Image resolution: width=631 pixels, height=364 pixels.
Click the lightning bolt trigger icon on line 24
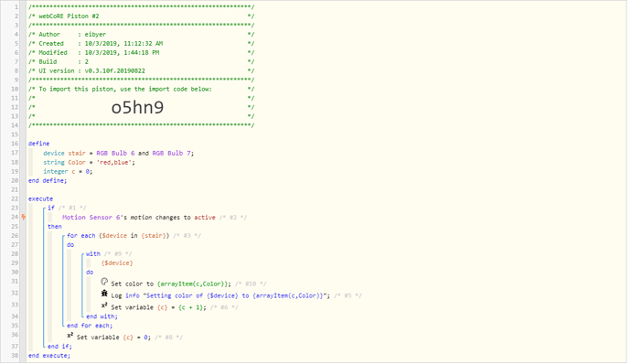pos(24,217)
